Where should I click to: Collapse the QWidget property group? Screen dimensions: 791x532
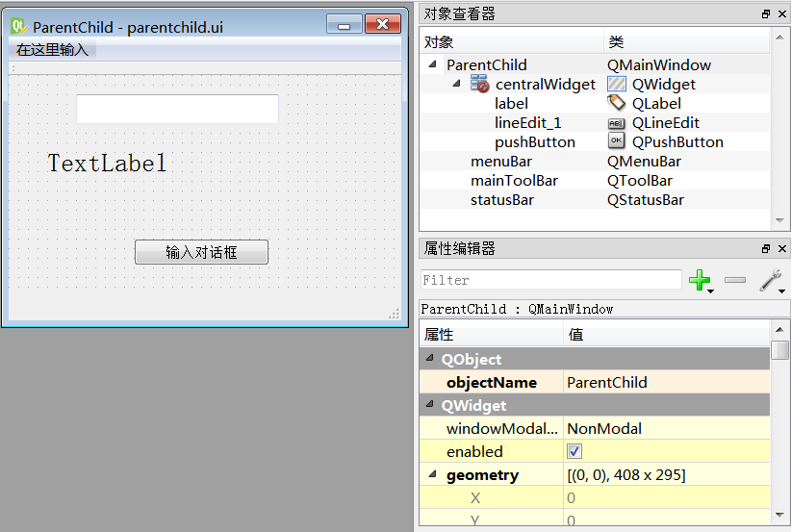coord(430,404)
